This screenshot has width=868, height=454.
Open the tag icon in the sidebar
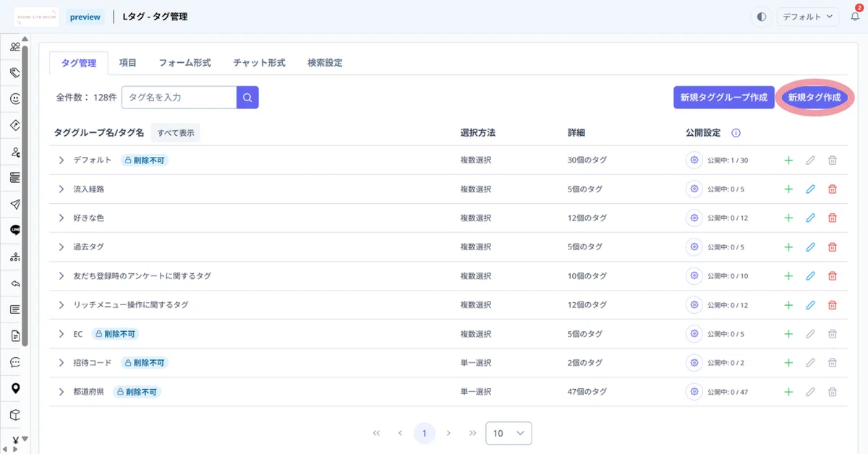(x=15, y=72)
